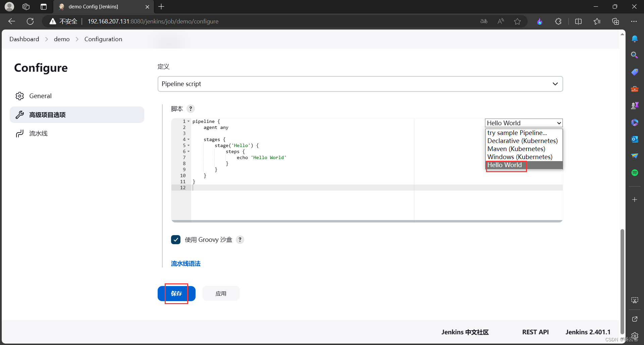Go to demo breadcrumb
Screen dimensions: 644x345
(62, 39)
